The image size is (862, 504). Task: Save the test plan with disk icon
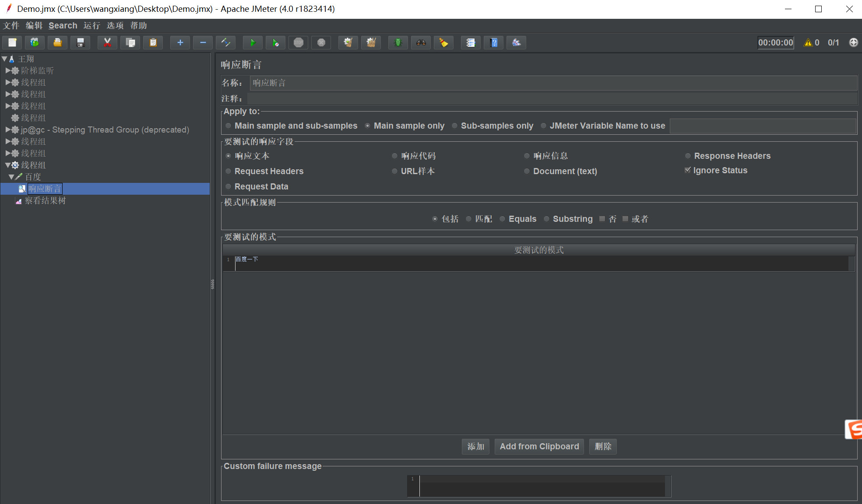[x=80, y=42]
